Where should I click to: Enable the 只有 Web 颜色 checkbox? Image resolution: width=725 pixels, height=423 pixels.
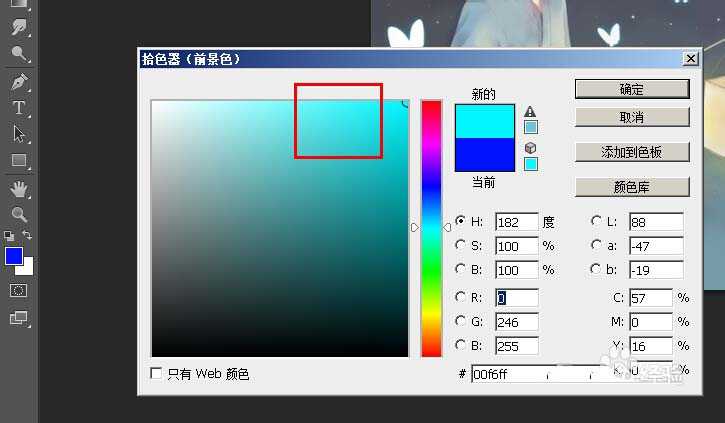pos(156,374)
